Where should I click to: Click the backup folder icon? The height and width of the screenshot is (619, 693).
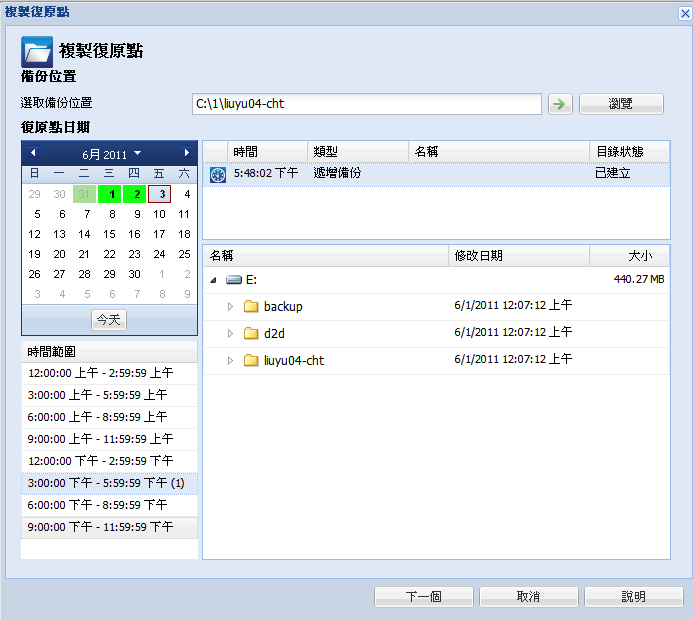tap(251, 306)
